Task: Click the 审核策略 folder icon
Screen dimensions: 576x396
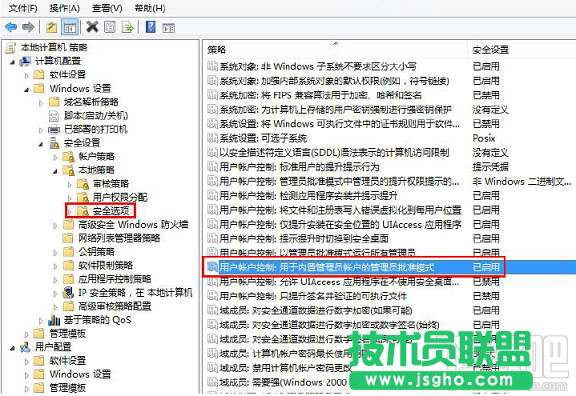Action: pyautogui.click(x=83, y=184)
